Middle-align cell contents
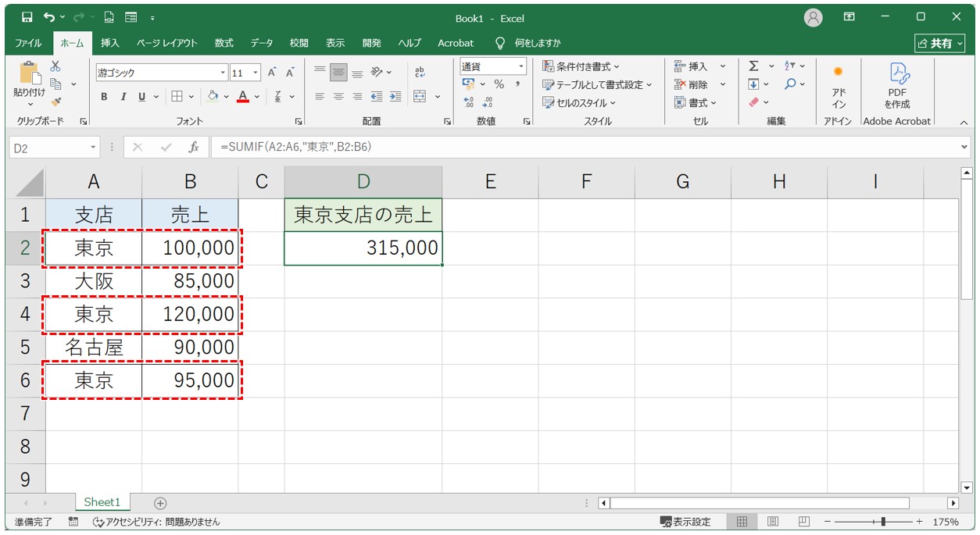 point(338,72)
